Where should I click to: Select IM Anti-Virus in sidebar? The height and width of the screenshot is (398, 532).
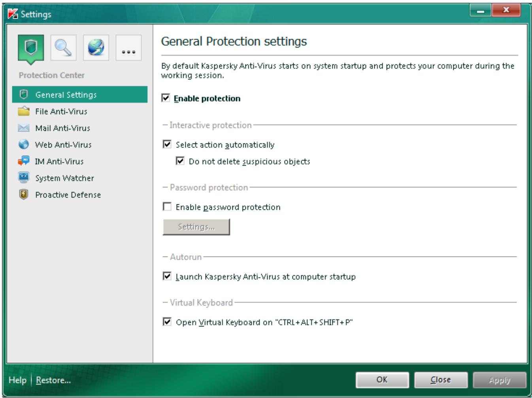80,161
